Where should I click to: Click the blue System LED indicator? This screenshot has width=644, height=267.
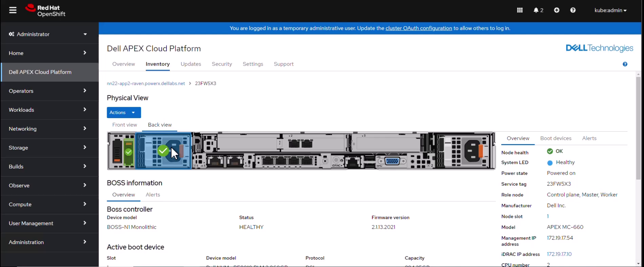550,163
